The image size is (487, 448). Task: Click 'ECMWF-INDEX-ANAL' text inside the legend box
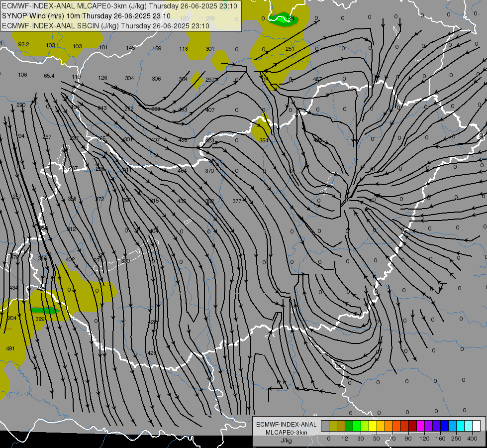pos(286,425)
